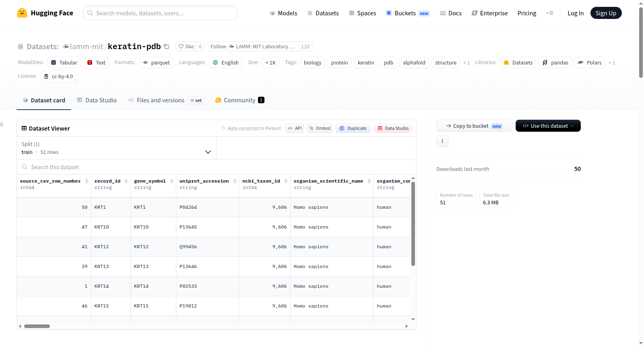The image size is (644, 347).
Task: Sort the uniprot_accession column
Action: [235, 181]
